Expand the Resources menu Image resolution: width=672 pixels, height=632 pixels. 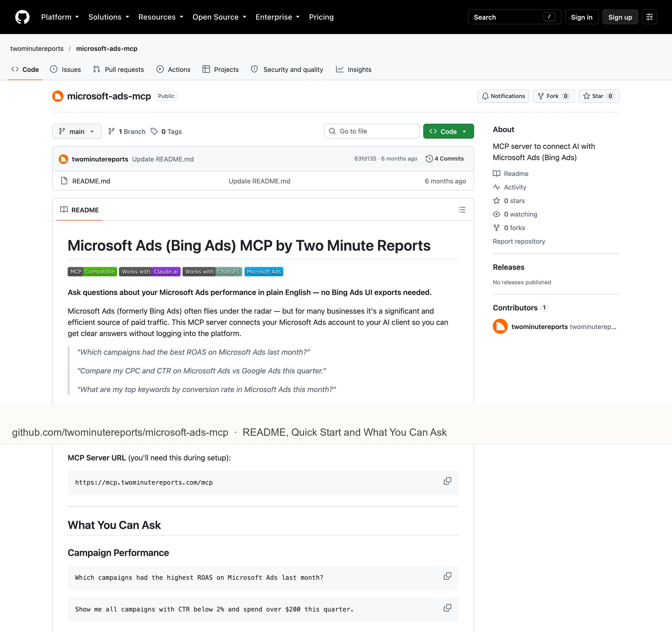coord(161,17)
